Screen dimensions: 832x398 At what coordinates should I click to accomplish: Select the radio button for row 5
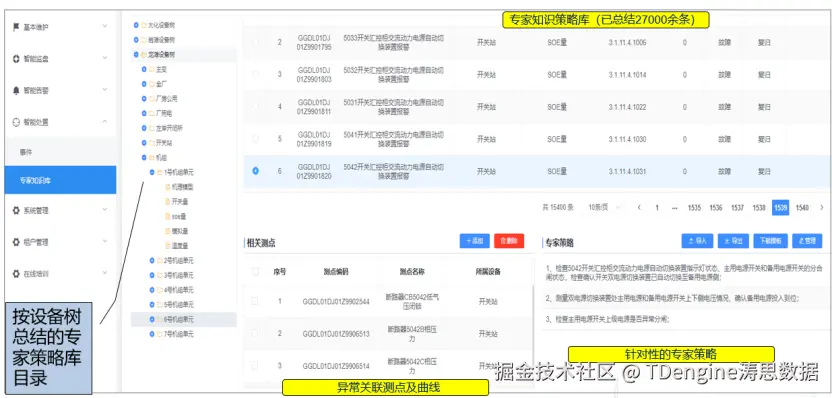(x=256, y=139)
